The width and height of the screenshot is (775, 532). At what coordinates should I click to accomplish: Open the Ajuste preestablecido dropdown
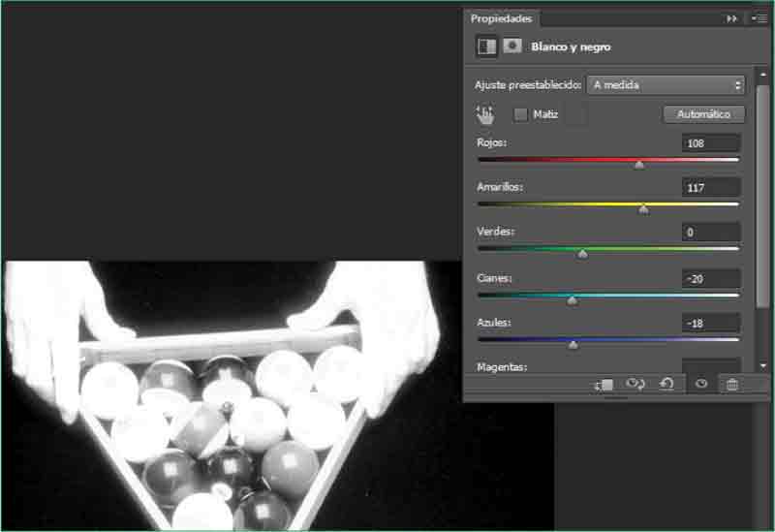pos(666,85)
